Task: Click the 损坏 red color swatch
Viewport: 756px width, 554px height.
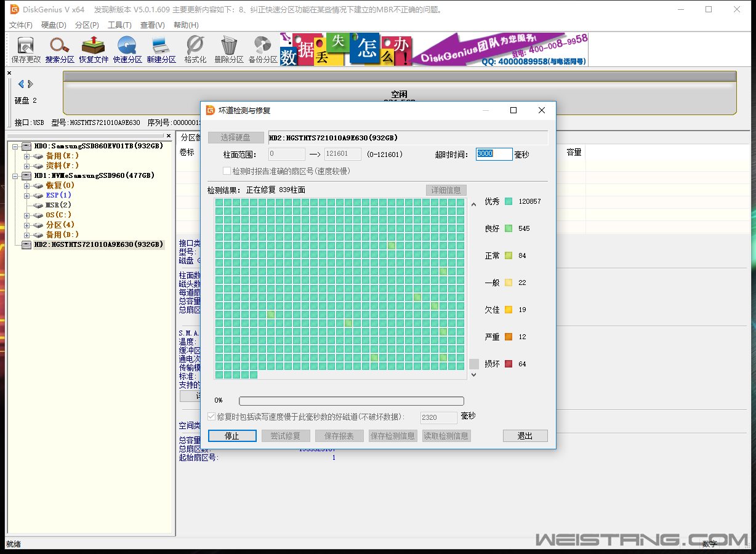Action: click(x=509, y=364)
